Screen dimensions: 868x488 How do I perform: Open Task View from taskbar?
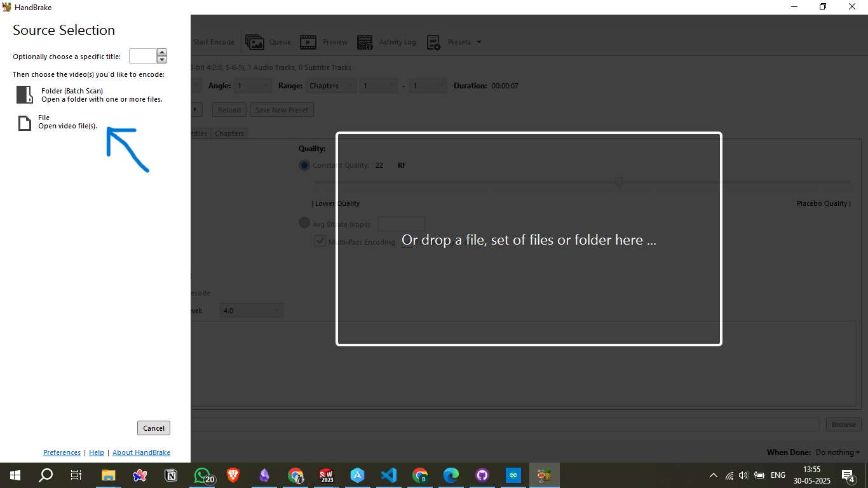[x=76, y=475]
